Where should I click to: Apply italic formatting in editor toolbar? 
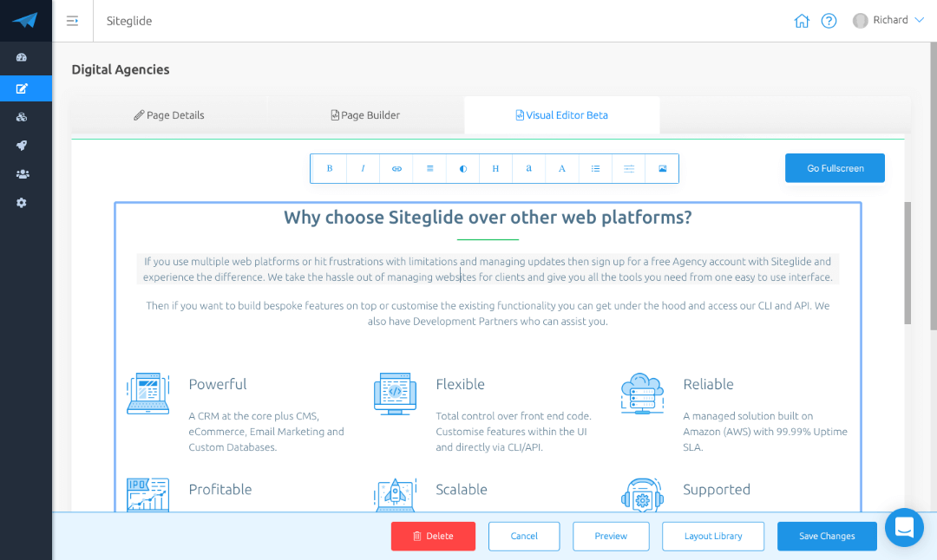coord(363,168)
